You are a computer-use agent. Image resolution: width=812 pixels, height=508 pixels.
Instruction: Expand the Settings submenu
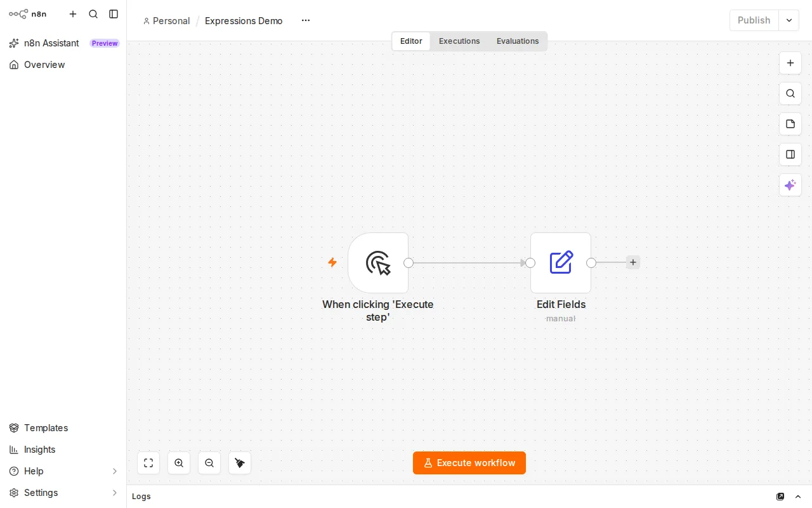[63, 493]
